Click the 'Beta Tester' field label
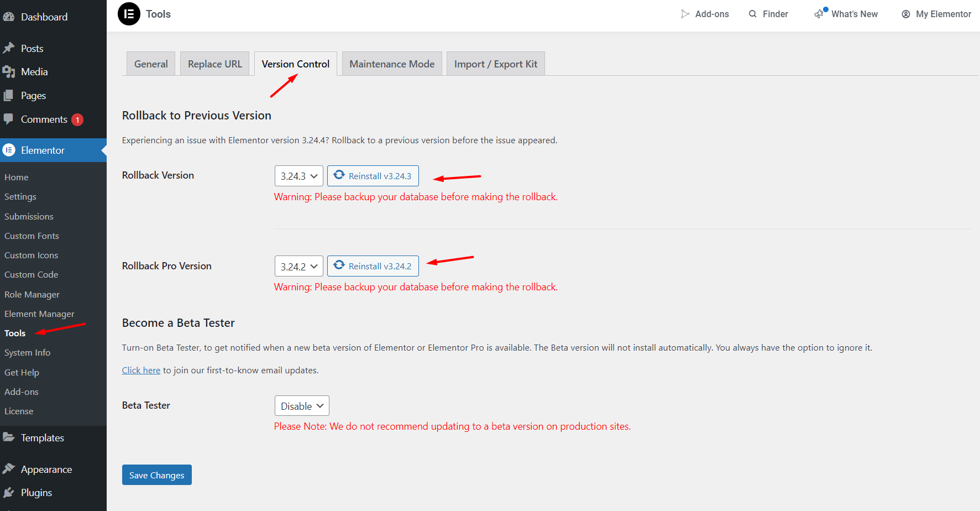The height and width of the screenshot is (511, 980). (x=146, y=405)
